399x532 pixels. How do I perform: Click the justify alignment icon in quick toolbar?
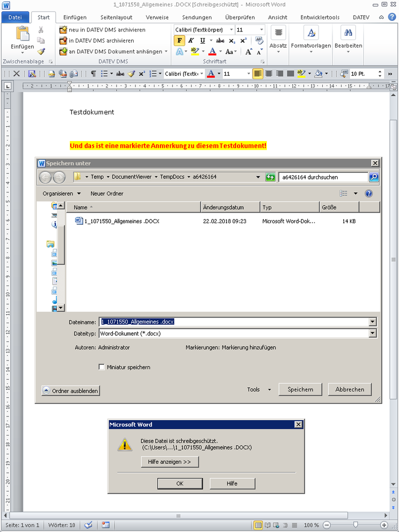tap(290, 73)
